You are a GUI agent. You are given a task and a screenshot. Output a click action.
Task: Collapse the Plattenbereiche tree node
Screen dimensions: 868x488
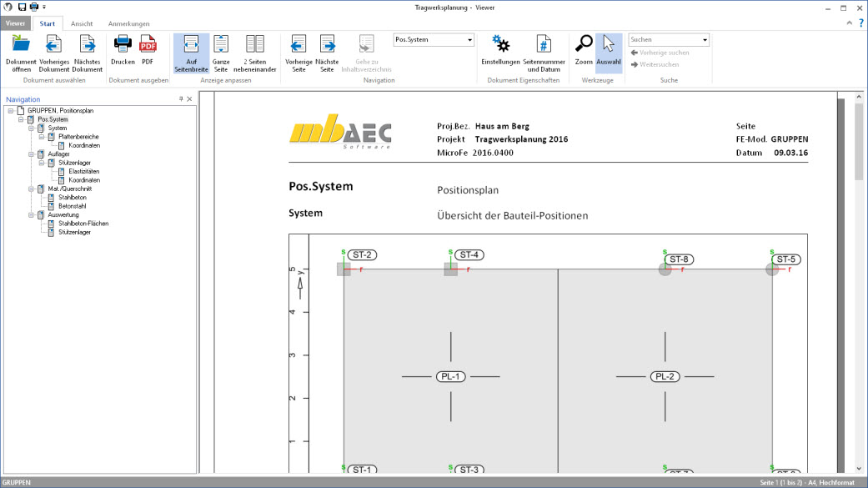point(42,137)
